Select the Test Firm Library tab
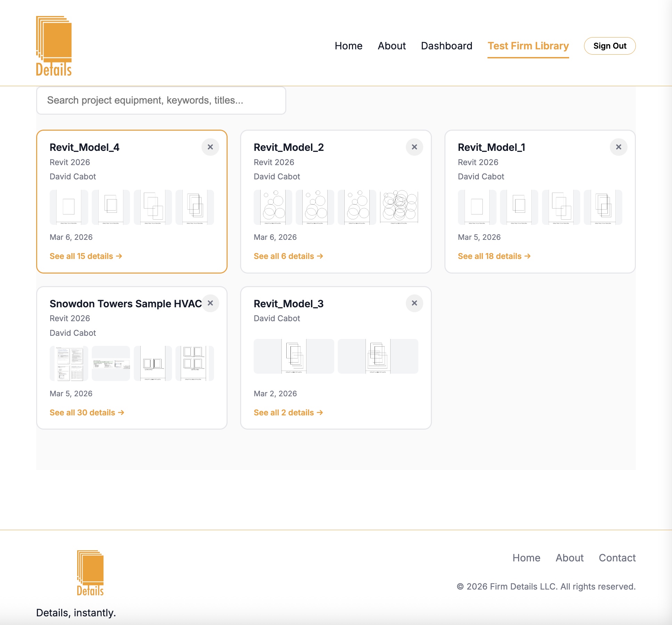The image size is (672, 625). [x=528, y=46]
